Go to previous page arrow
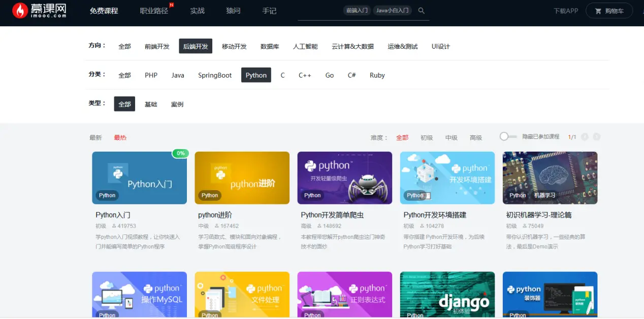The height and width of the screenshot is (319, 644). coord(585,137)
